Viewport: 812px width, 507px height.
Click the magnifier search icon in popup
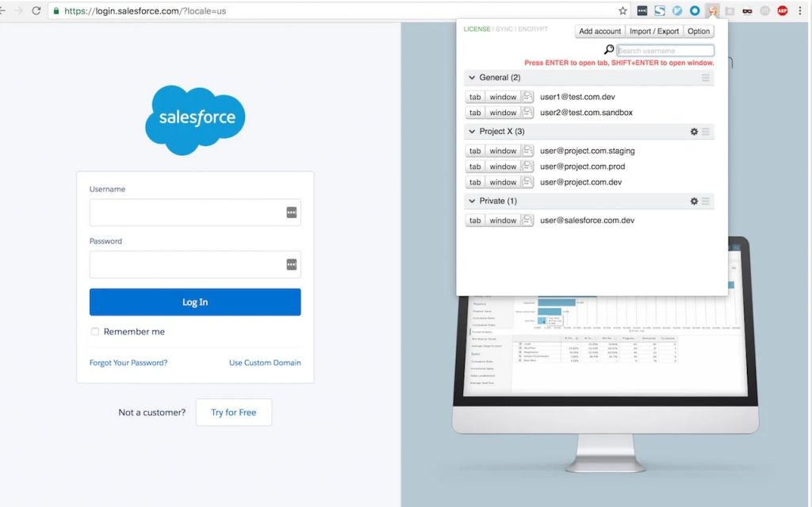click(609, 50)
